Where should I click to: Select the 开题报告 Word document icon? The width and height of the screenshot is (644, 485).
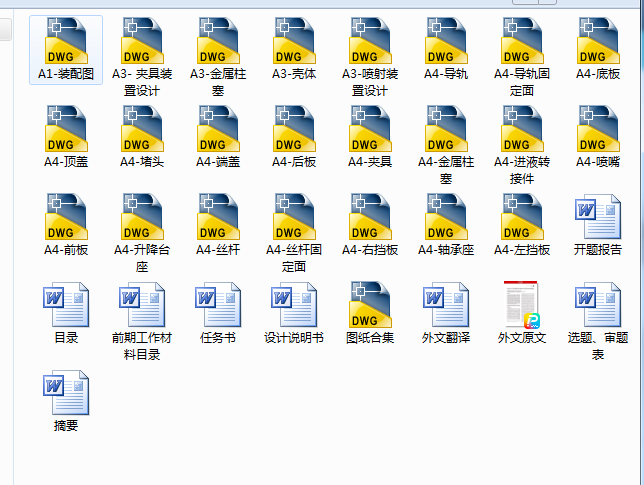point(598,216)
